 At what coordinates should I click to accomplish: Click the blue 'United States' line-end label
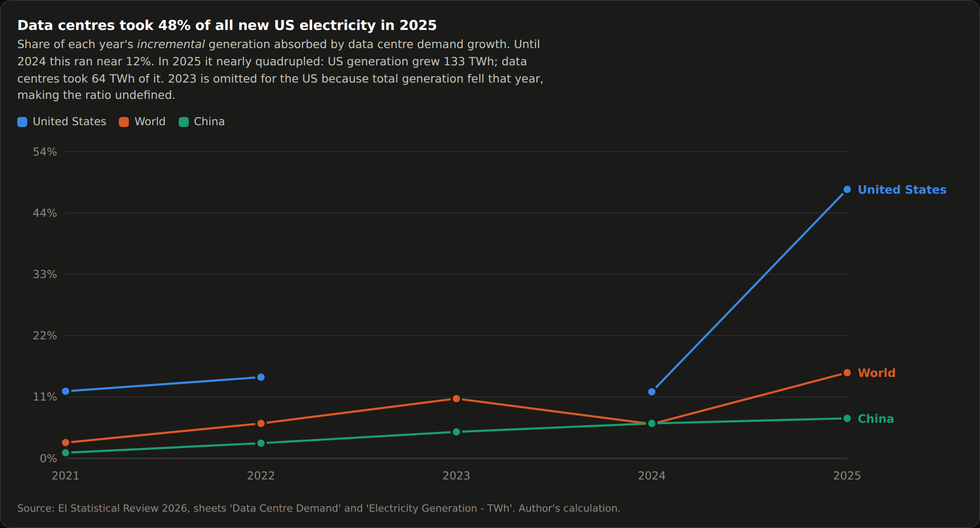902,190
